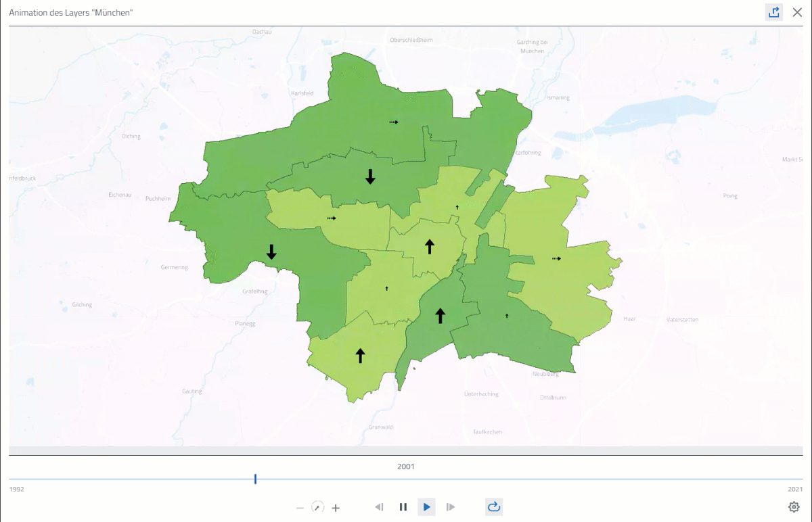Click the title 'Animation des Layers "München"'
The width and height of the screenshot is (812, 522).
tap(70, 13)
